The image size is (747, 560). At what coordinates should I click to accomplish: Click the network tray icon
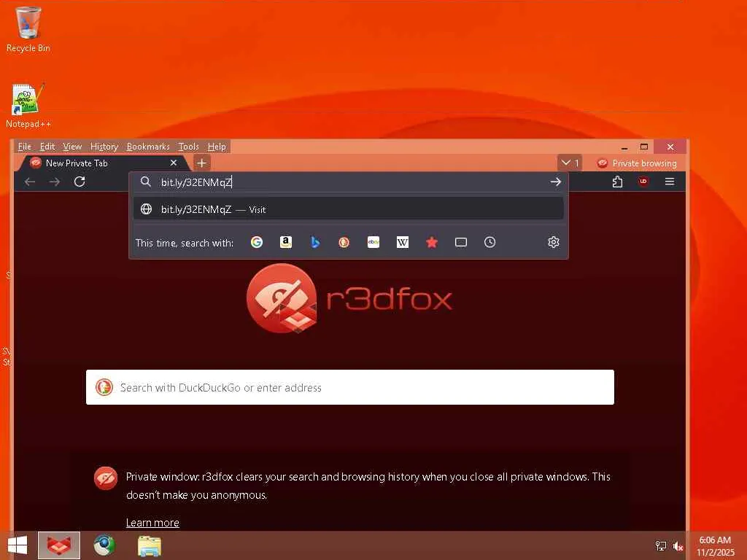[x=661, y=545]
